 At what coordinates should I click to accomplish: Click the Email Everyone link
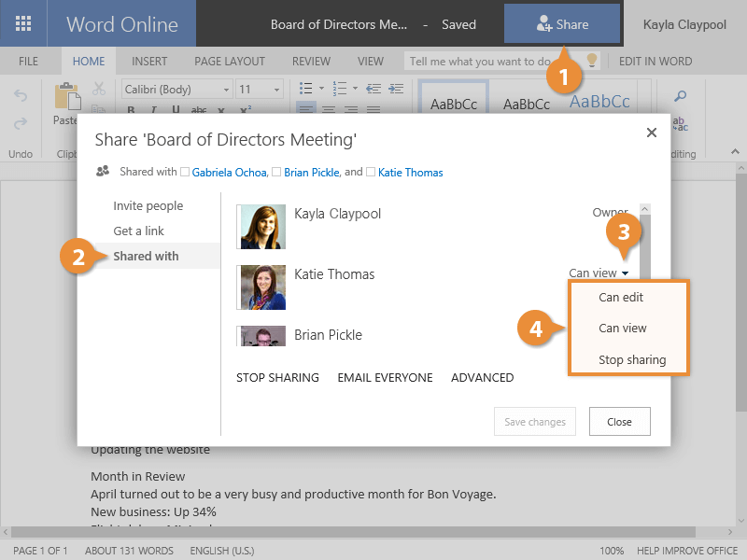(x=385, y=378)
